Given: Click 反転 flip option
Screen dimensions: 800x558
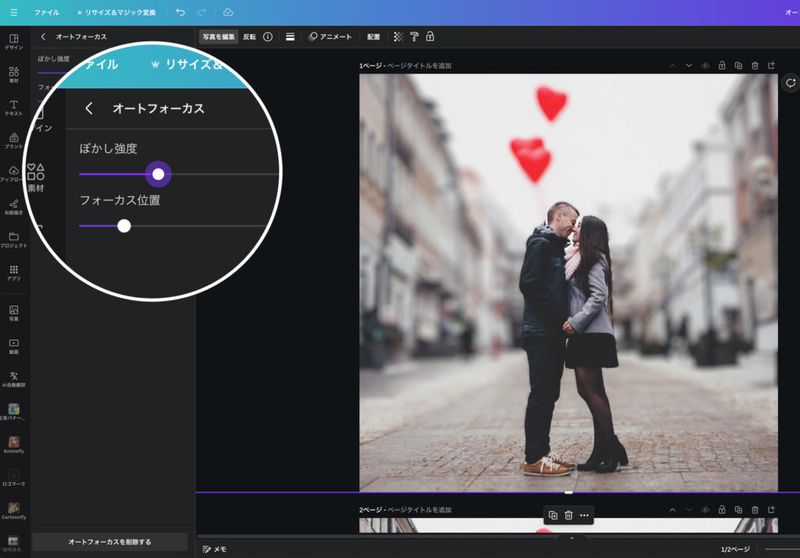Looking at the screenshot, I should (249, 37).
